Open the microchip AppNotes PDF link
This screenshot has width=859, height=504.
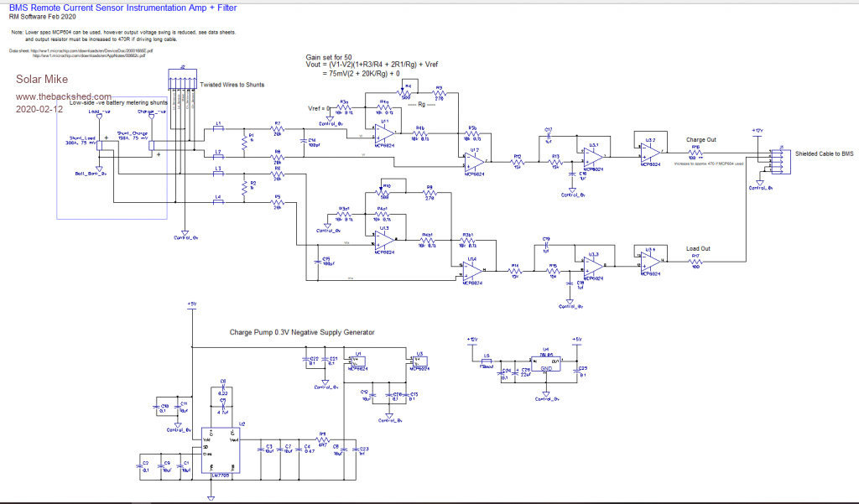(88, 55)
